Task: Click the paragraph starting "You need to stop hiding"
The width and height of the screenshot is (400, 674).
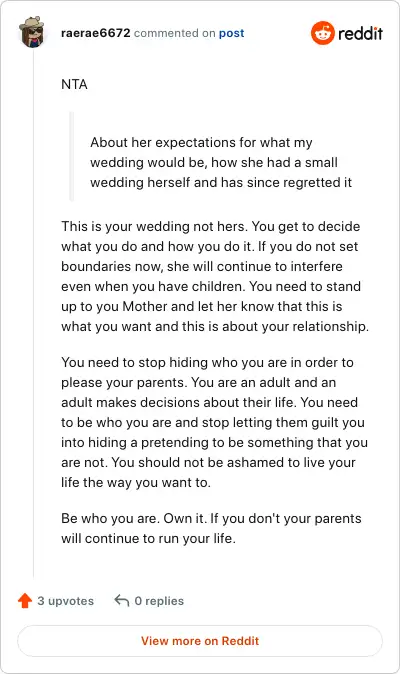Action: point(214,422)
